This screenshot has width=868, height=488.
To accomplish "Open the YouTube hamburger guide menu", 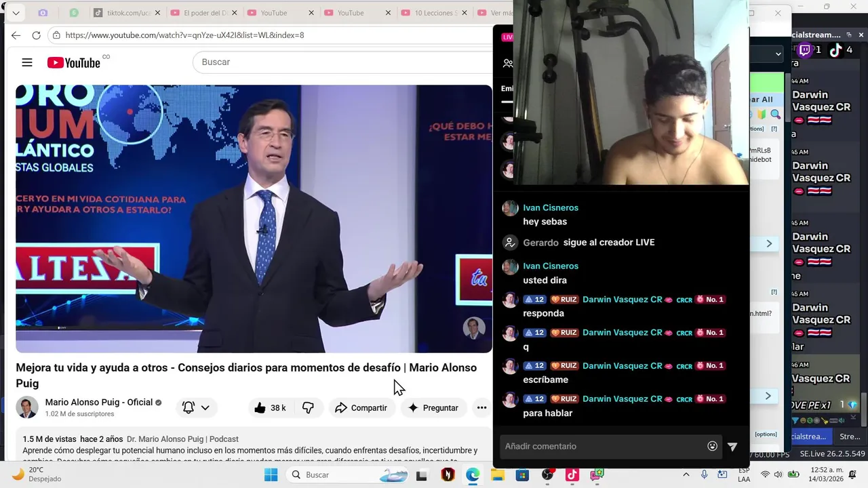I will click(x=27, y=62).
